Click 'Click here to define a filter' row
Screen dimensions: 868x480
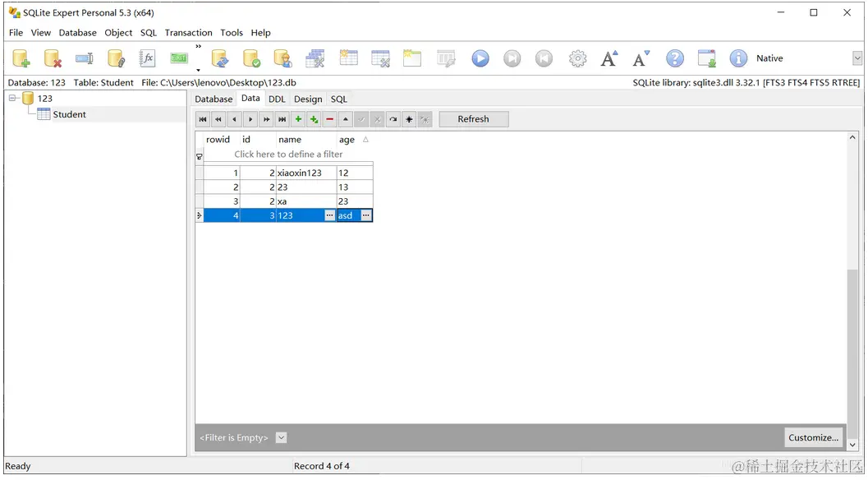pyautogui.click(x=288, y=154)
